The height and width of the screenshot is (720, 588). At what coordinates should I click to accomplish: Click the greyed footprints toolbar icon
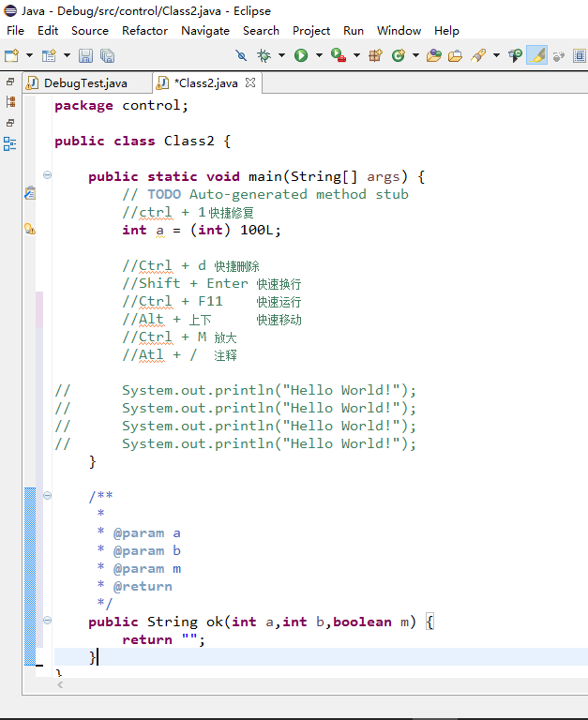pos(559,56)
